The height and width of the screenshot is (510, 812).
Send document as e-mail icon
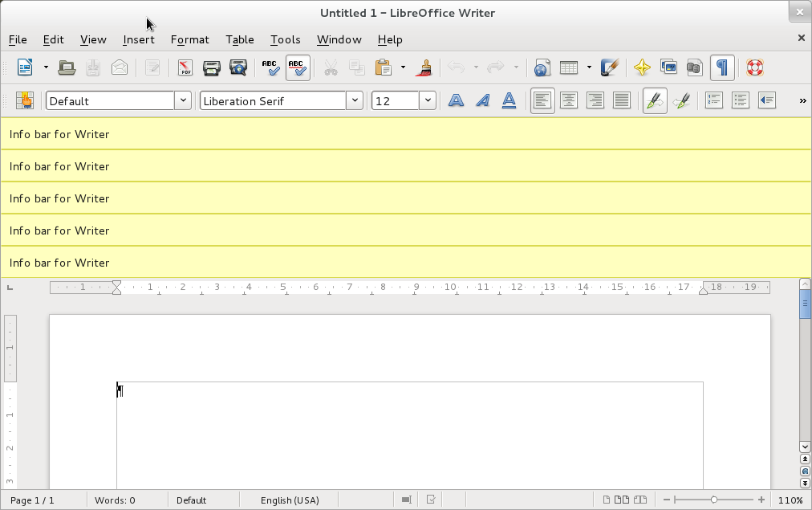pyautogui.click(x=120, y=67)
